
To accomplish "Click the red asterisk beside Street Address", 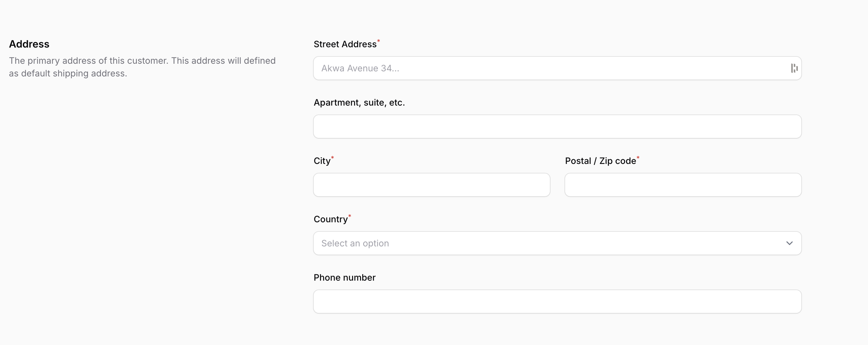I will pyautogui.click(x=378, y=41).
